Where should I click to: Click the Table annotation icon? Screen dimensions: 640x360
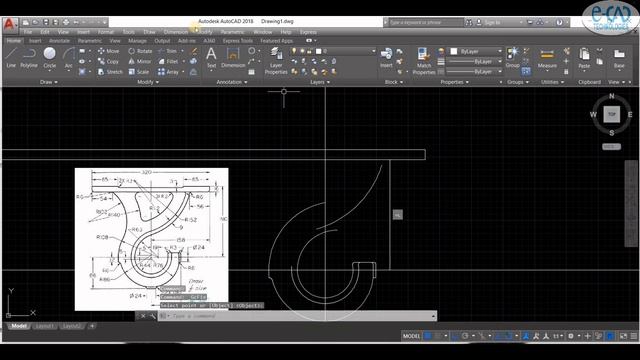(x=251, y=72)
